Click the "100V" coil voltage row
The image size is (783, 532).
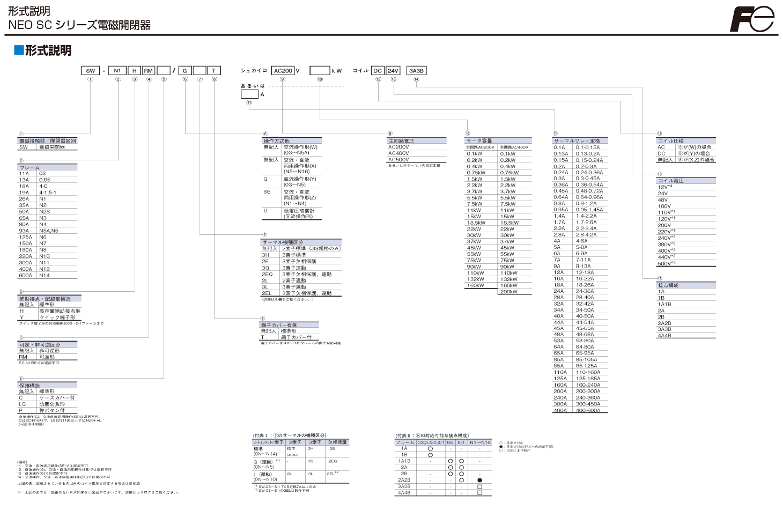pyautogui.click(x=686, y=206)
